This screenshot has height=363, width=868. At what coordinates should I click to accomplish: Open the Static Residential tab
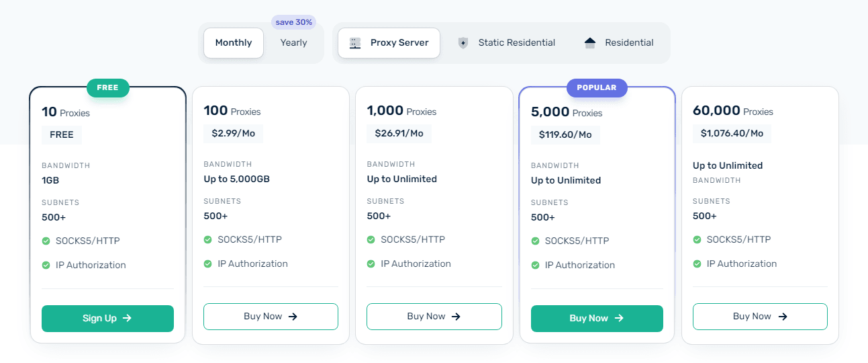click(x=507, y=43)
